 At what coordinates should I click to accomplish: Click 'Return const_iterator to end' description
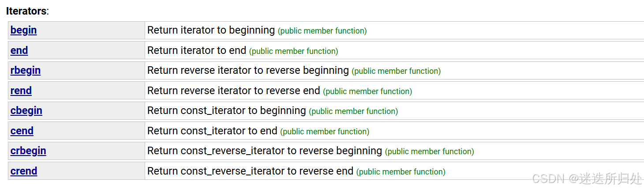coord(212,131)
